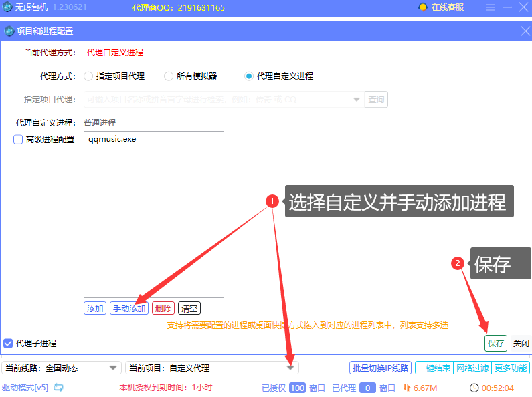Select qqmusic.exe in the process list
Image resolution: width=532 pixels, height=397 pixels.
pyautogui.click(x=112, y=139)
